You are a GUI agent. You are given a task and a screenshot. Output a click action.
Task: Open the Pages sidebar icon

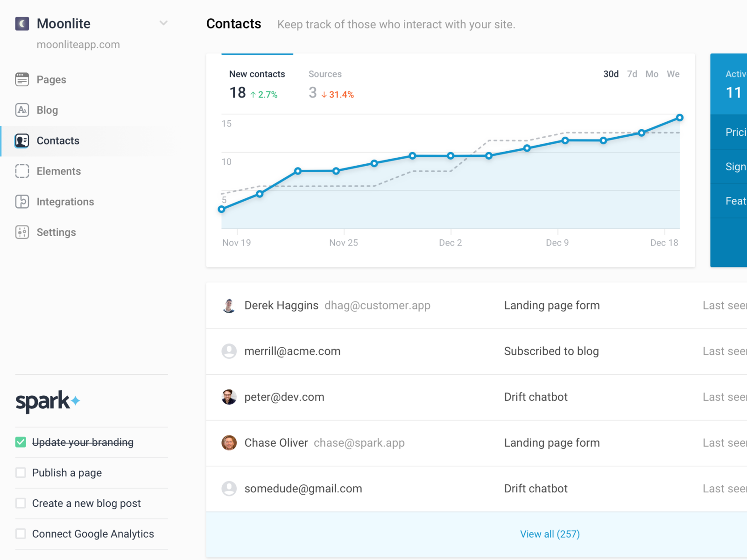point(22,79)
